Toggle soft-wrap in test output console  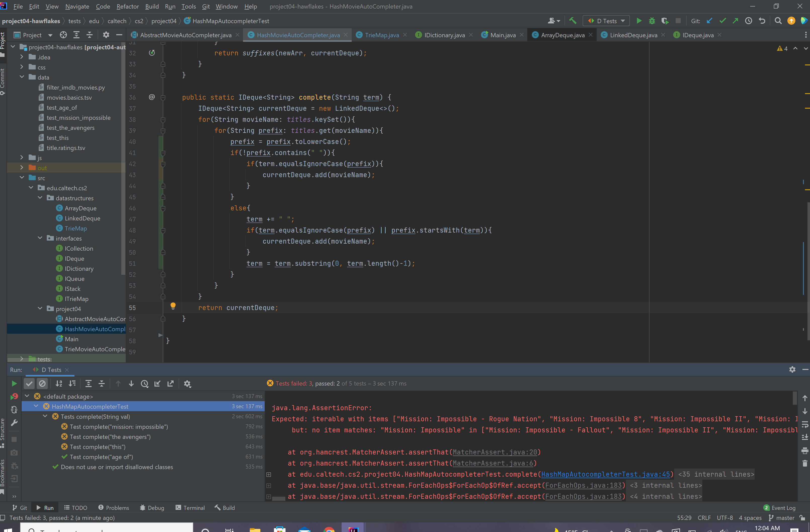804,425
